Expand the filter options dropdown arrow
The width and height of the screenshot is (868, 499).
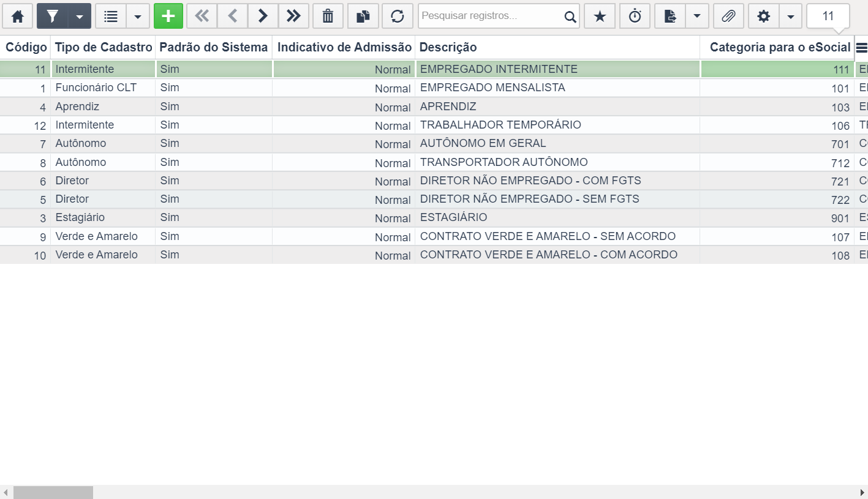(x=80, y=16)
